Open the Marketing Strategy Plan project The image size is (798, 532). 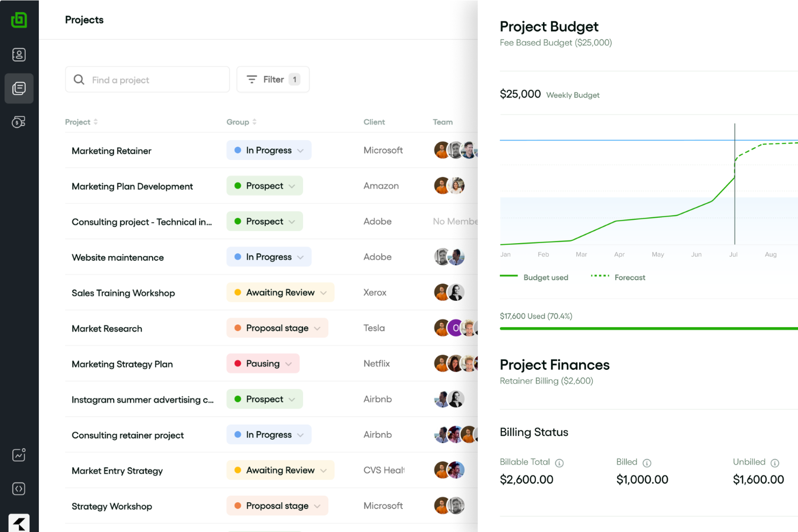point(122,364)
